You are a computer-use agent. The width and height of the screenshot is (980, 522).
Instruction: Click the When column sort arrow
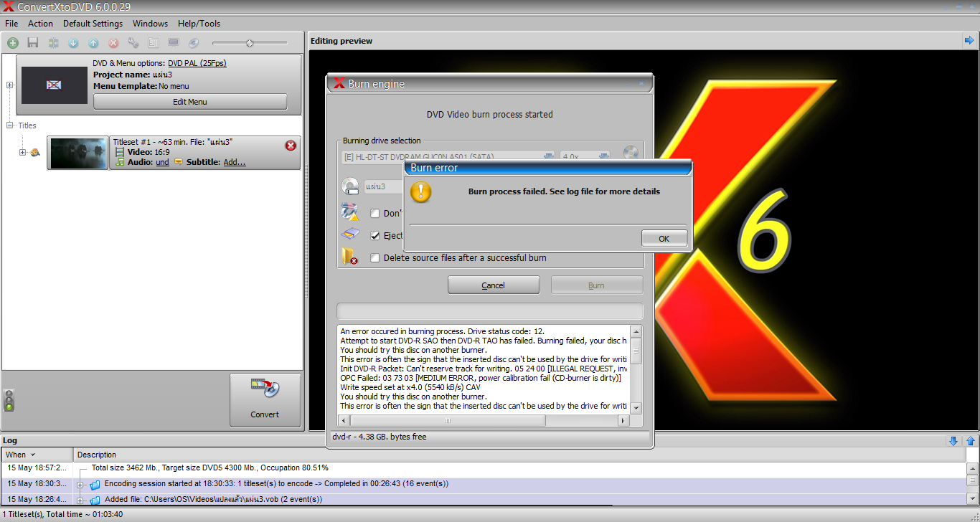[32, 455]
